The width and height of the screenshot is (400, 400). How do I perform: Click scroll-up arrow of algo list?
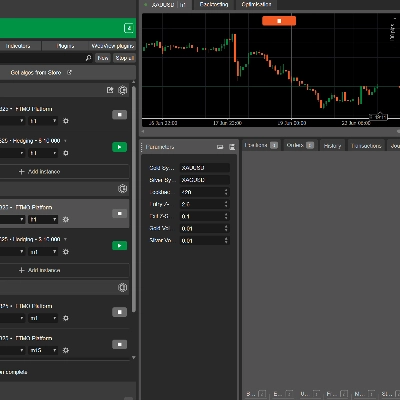tap(134, 82)
